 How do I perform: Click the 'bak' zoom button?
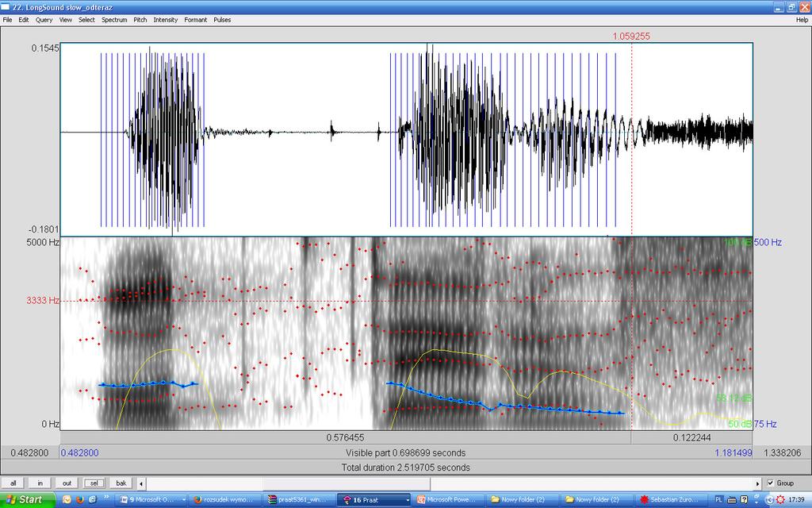(121, 483)
